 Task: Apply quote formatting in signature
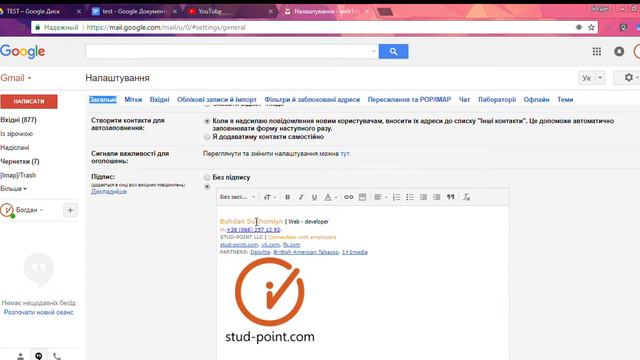tap(451, 197)
